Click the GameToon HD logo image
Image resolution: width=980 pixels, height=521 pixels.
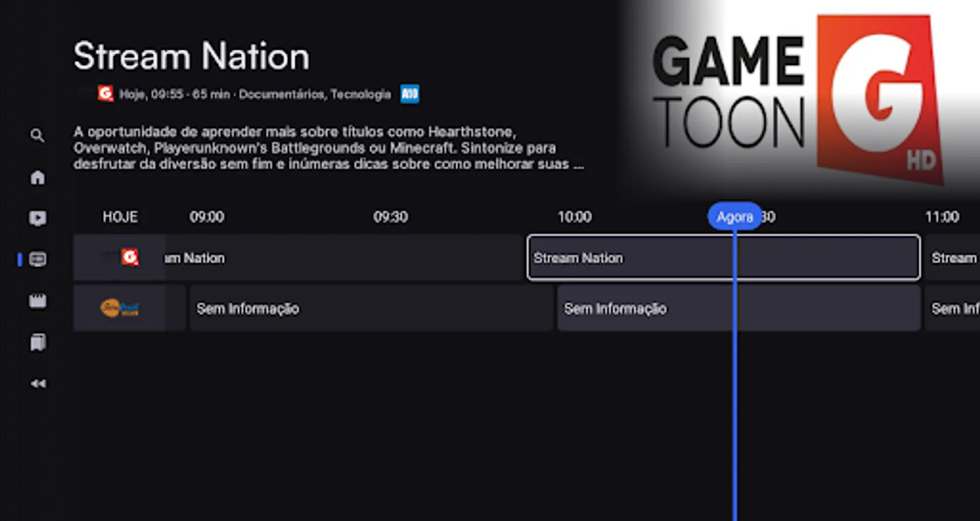click(798, 98)
